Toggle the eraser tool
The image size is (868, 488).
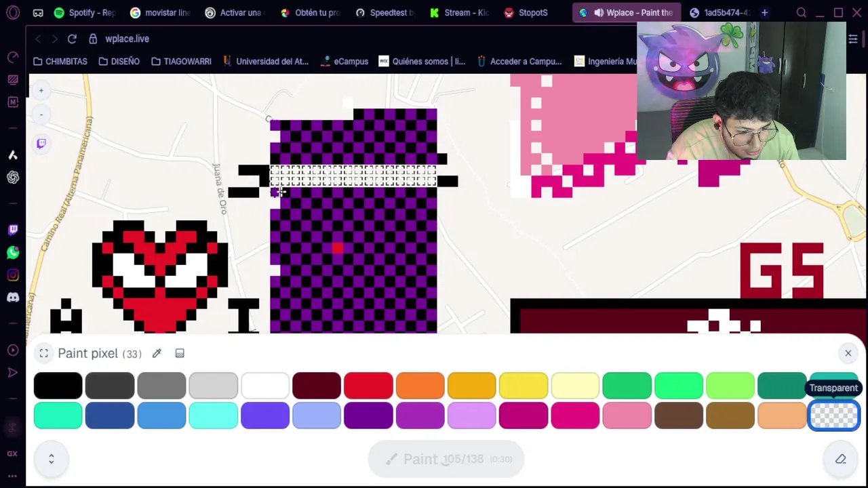tap(841, 459)
